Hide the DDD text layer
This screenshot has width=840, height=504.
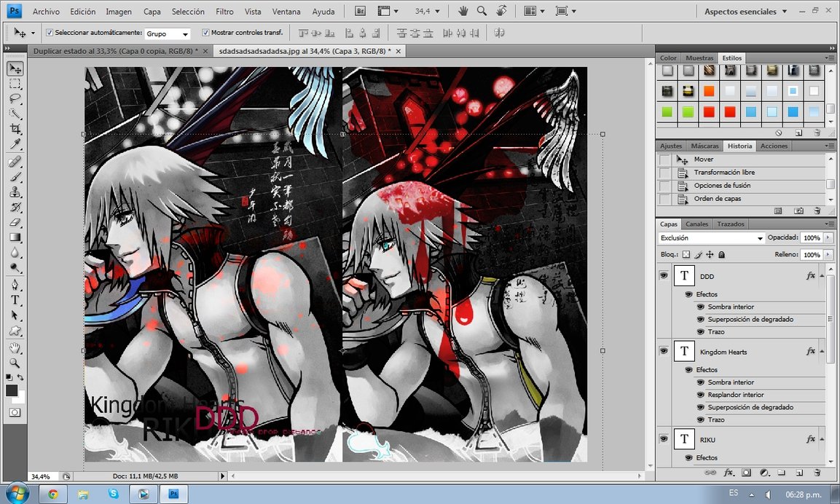click(x=663, y=276)
